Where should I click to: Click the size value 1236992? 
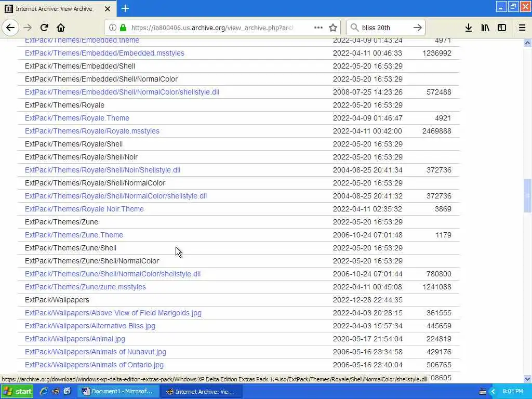coord(436,53)
